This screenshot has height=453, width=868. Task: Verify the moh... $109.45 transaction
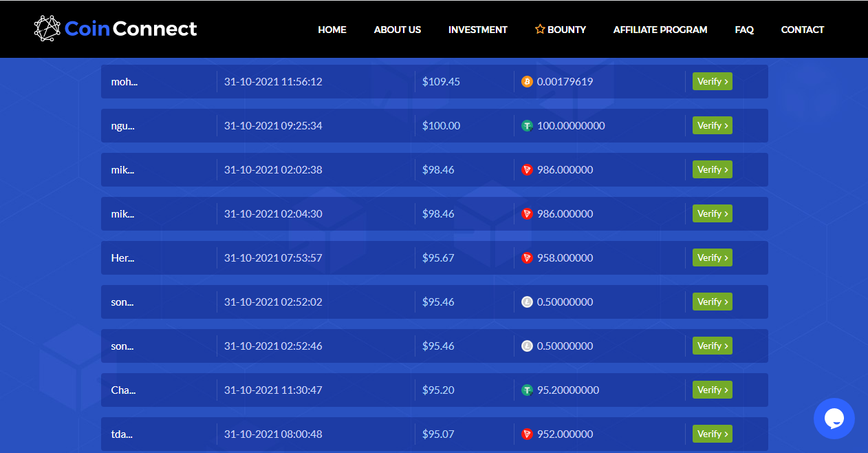click(x=713, y=81)
